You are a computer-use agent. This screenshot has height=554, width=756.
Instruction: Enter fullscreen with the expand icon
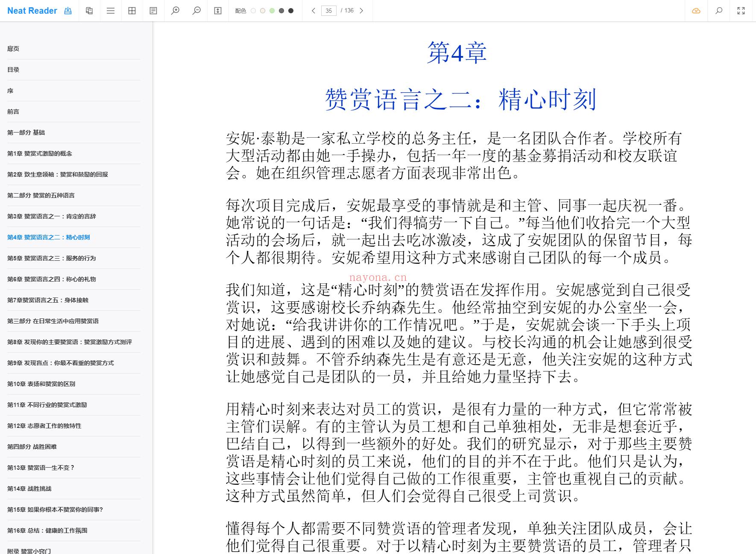(741, 11)
